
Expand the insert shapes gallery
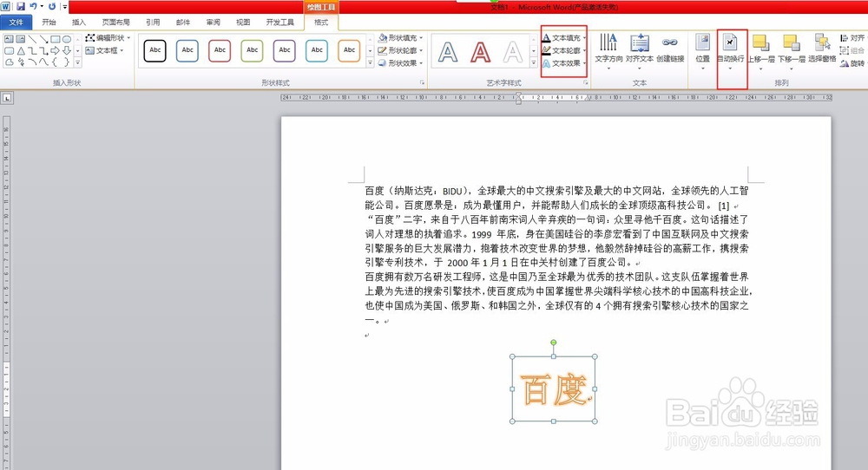point(77,63)
